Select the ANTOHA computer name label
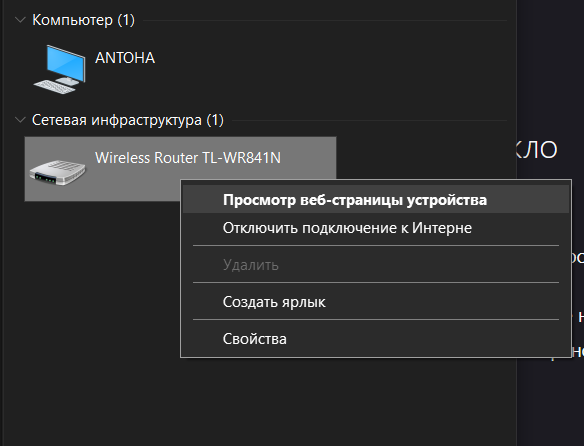This screenshot has width=584, height=446. 125,58
